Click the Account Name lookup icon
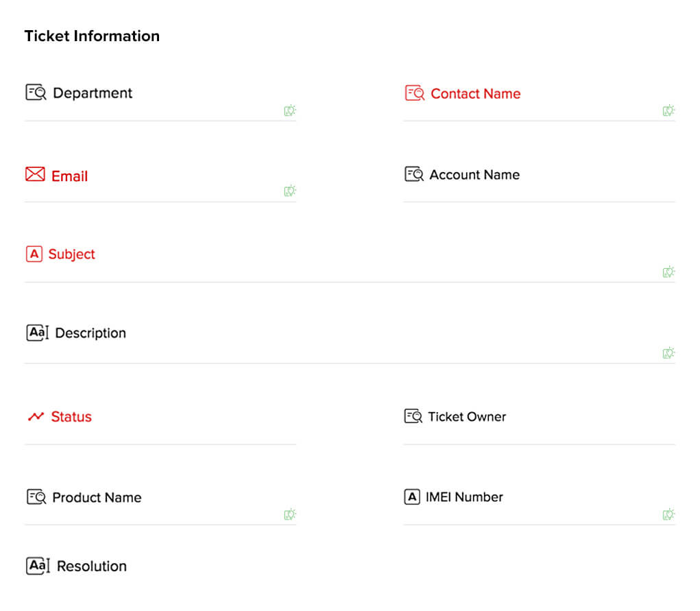700x611 pixels. tap(414, 174)
